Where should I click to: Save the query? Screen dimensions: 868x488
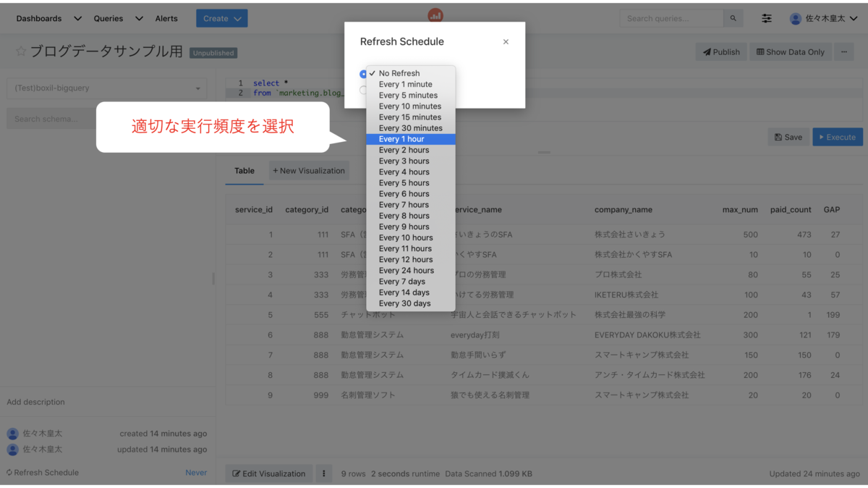pyautogui.click(x=788, y=137)
